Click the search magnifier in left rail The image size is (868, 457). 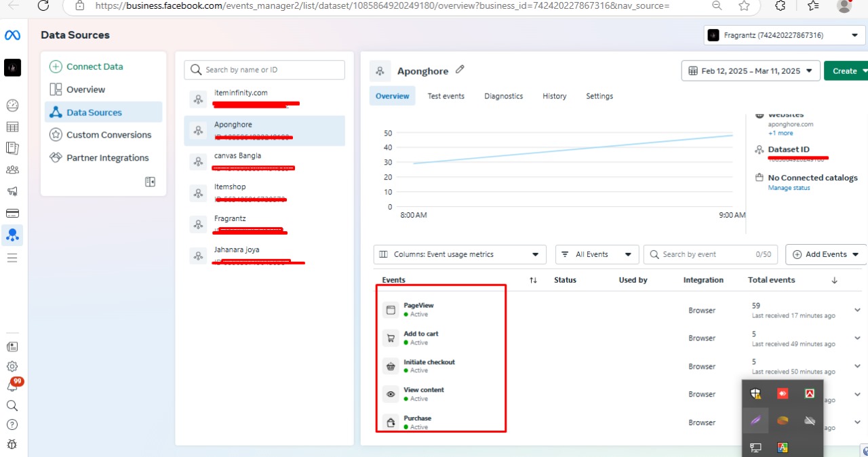12,405
